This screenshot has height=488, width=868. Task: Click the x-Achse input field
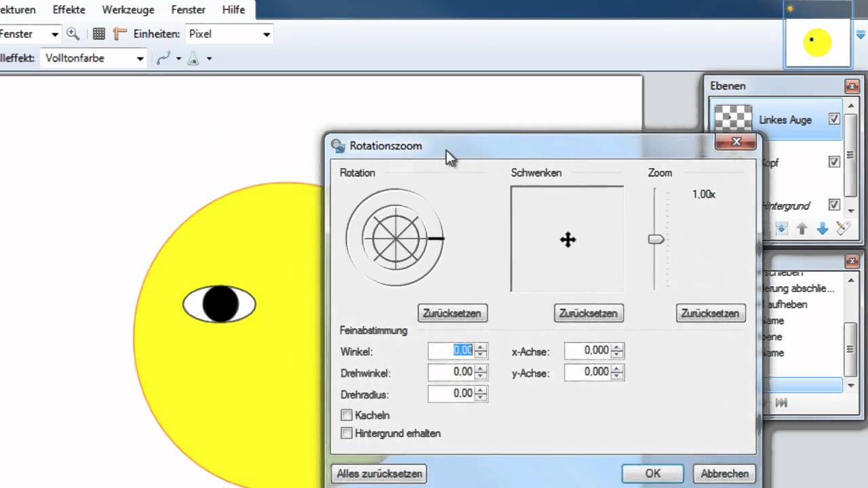587,350
